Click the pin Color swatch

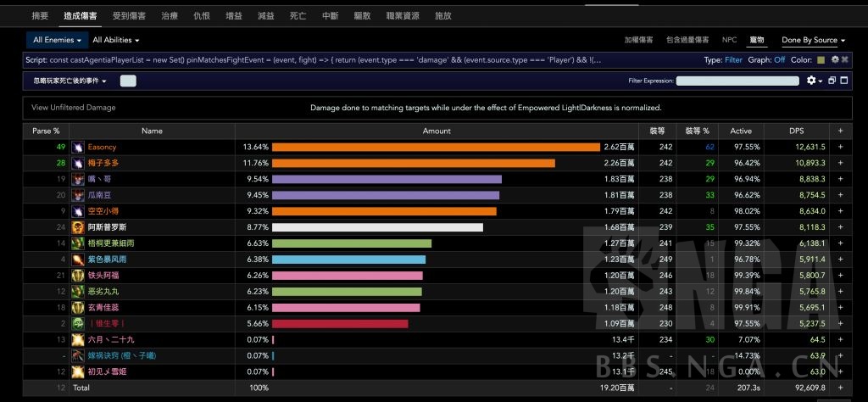pos(821,60)
